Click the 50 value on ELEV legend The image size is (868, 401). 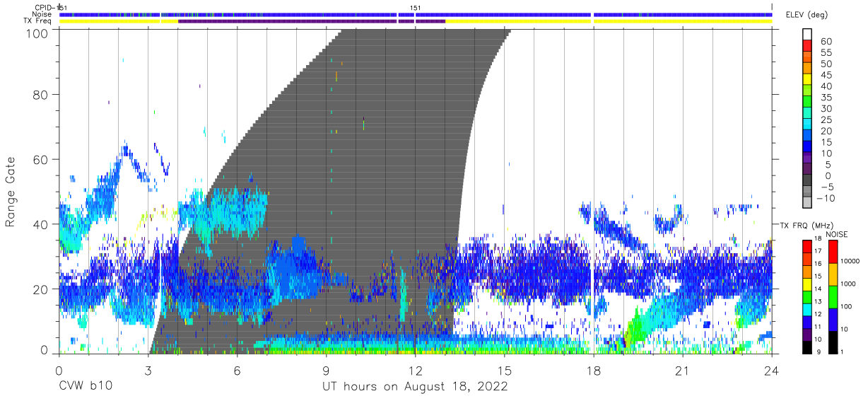(826, 64)
